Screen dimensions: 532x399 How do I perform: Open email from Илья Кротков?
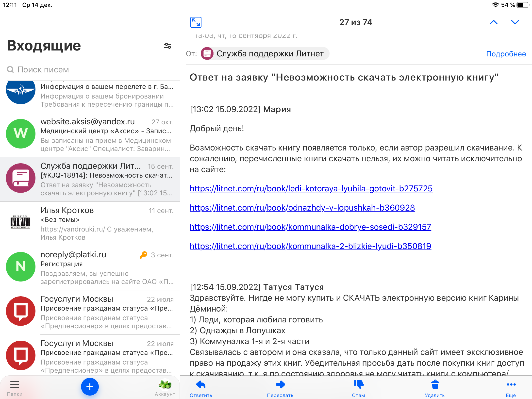click(106, 224)
